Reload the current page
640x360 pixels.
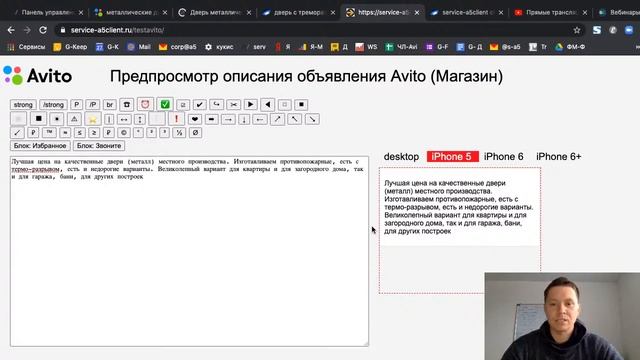(43, 30)
